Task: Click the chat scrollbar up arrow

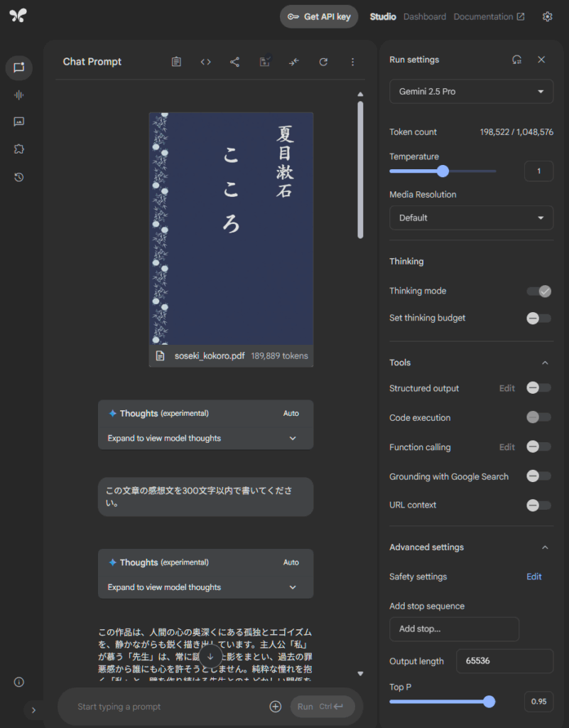Action: pos(360,95)
